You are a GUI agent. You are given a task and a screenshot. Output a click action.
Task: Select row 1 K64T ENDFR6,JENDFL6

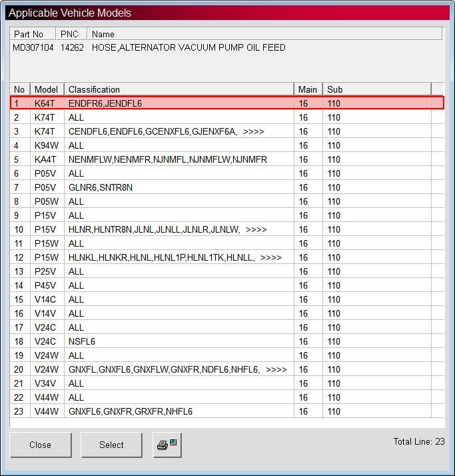point(227,103)
